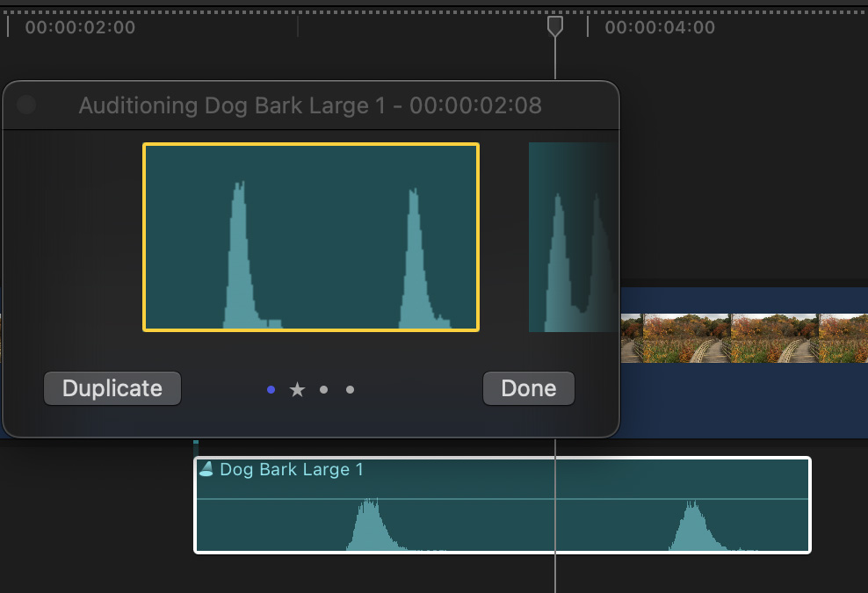The image size is (868, 593).
Task: Select the yellow-outlined audition waveform
Action: (x=311, y=237)
